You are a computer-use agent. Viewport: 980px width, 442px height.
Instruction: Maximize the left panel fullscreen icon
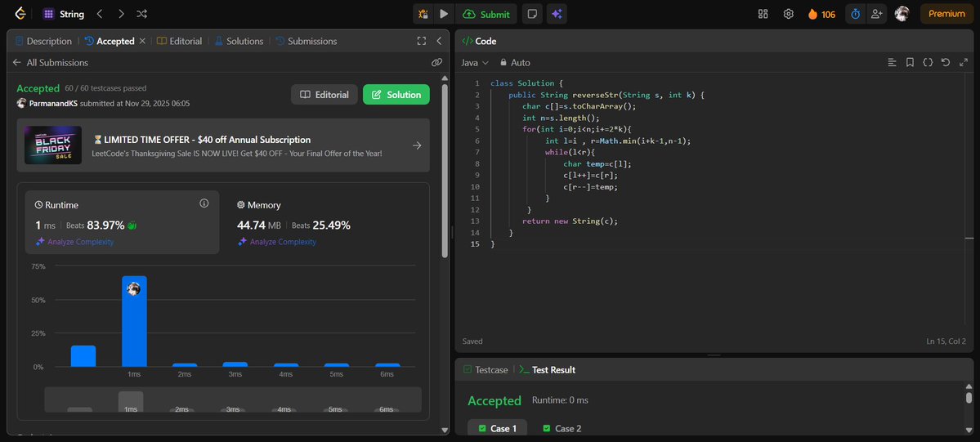coord(421,41)
